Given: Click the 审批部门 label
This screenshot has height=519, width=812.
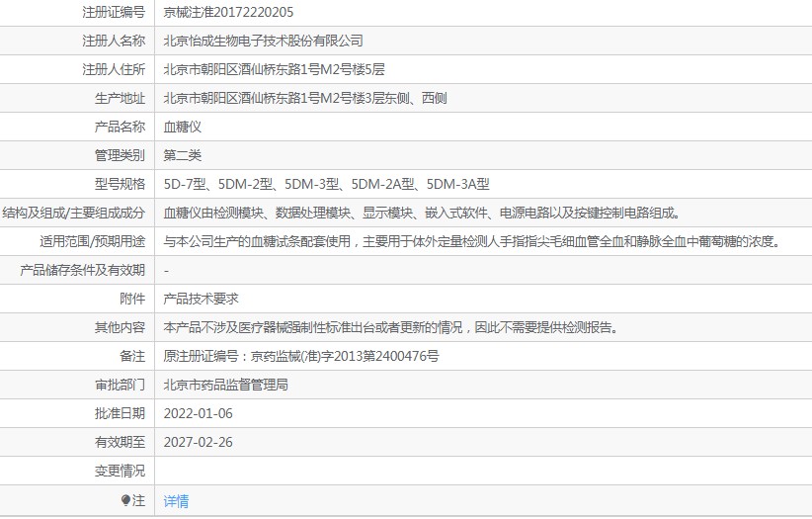Looking at the screenshot, I should [120, 385].
